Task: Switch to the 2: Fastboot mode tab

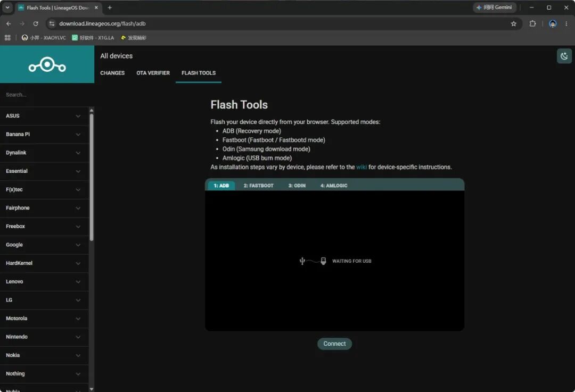Action: coord(259,186)
